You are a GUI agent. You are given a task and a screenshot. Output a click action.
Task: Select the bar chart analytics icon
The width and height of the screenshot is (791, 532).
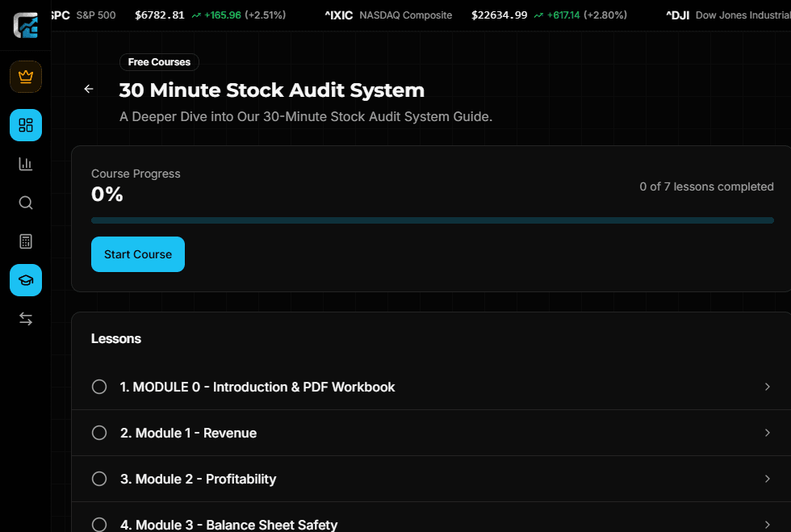click(x=25, y=164)
